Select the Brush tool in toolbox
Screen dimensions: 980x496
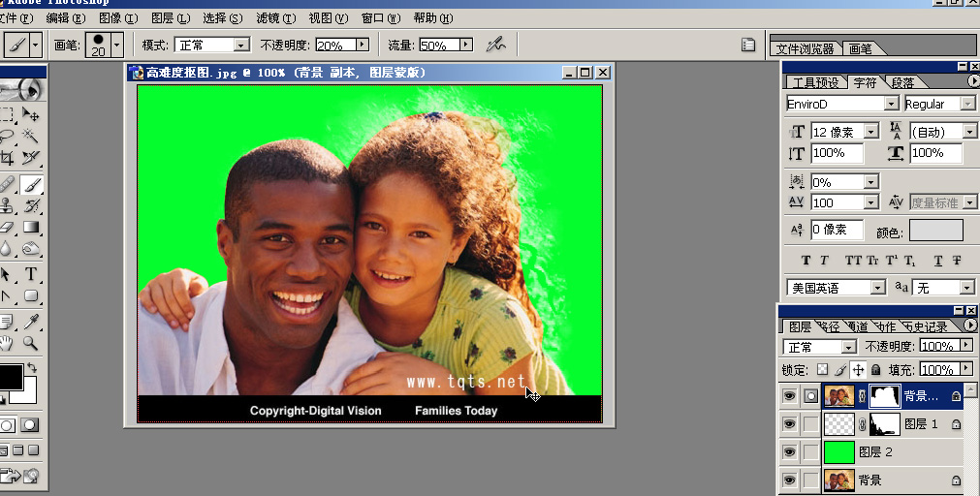[x=31, y=184]
